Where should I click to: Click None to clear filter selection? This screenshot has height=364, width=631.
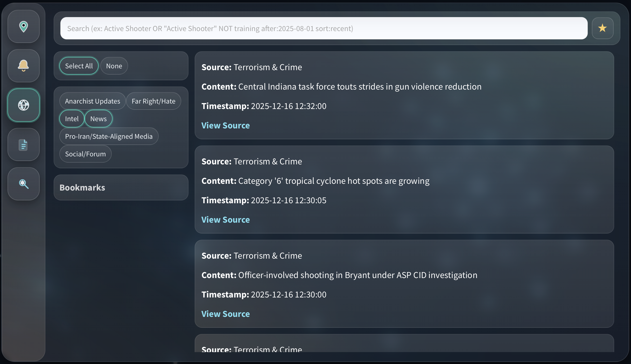(x=114, y=66)
